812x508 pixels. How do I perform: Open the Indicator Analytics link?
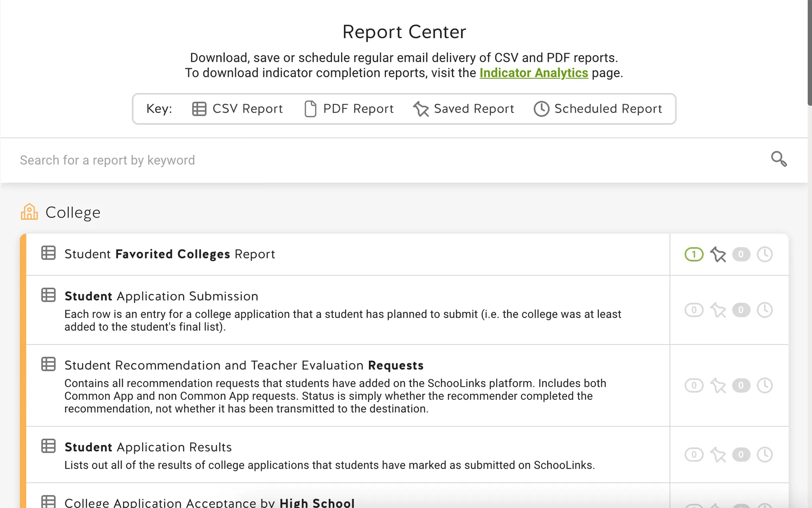point(534,73)
